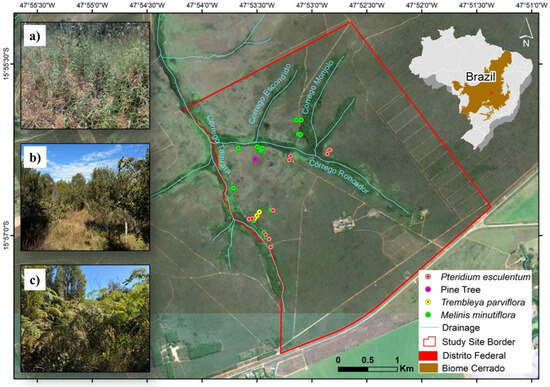Click the Pine Tree legend symbol
Screen dimensions: 550x387
coord(428,289)
